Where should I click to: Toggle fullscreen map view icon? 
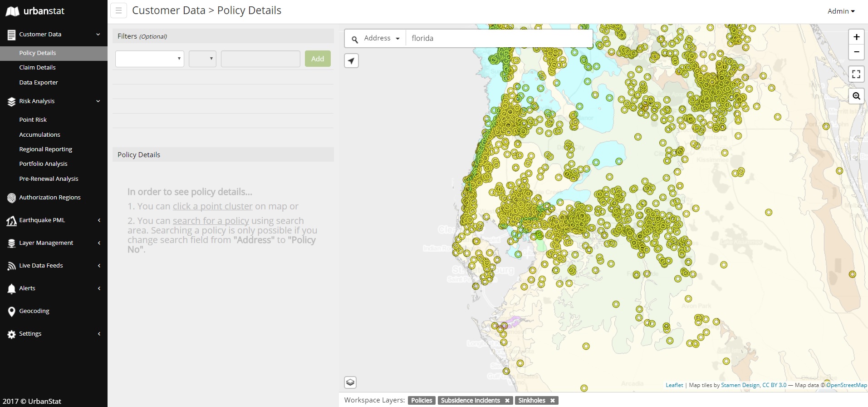click(856, 74)
